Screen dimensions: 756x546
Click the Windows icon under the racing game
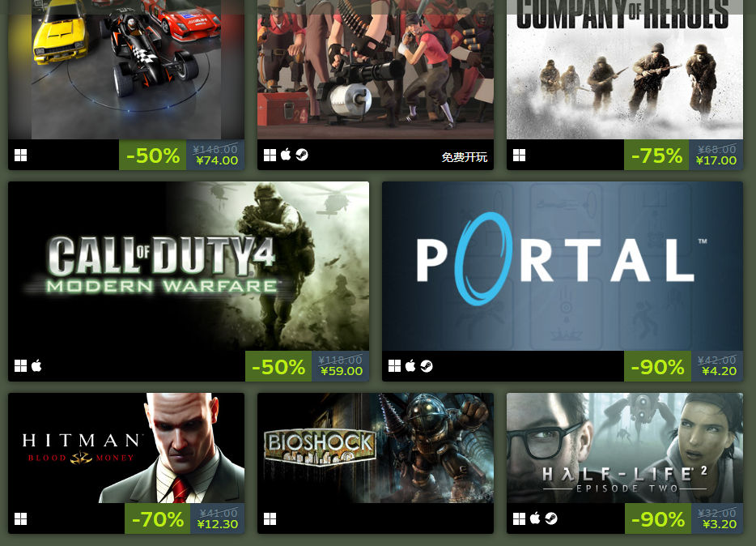pyautogui.click(x=21, y=156)
